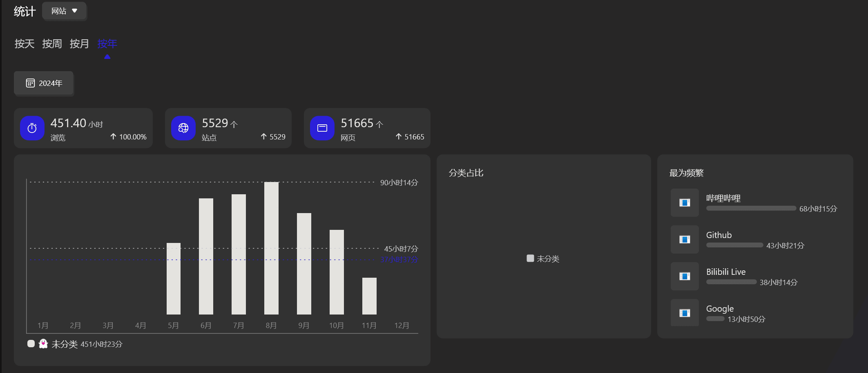The image size is (868, 373).
Task: Click the 8月 bar in the chart
Action: pyautogui.click(x=271, y=248)
